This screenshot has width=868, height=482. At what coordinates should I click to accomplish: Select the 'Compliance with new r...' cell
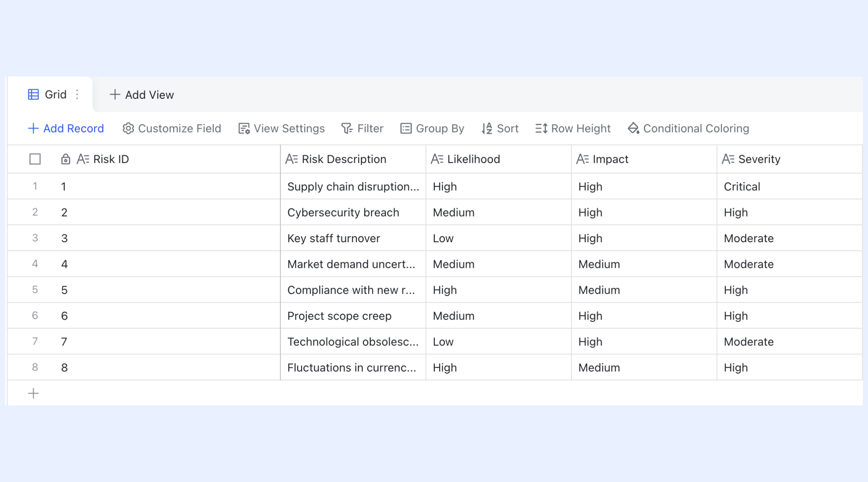coord(353,290)
